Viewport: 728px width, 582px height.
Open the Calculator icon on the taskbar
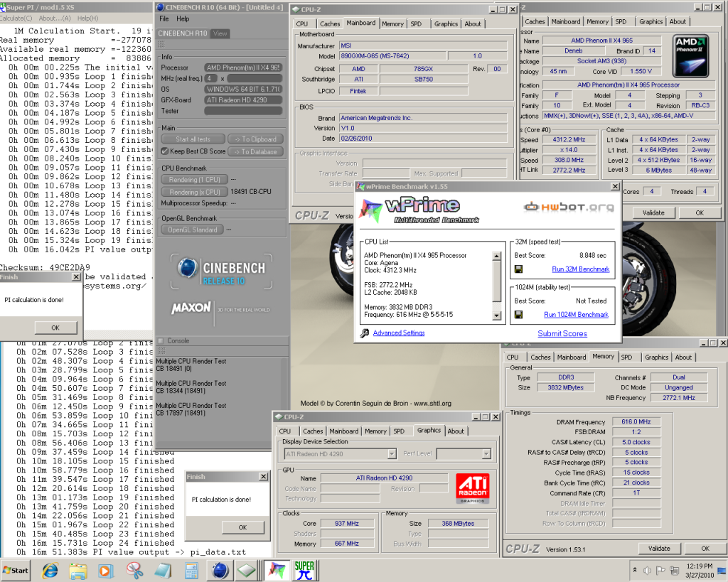coord(191,570)
